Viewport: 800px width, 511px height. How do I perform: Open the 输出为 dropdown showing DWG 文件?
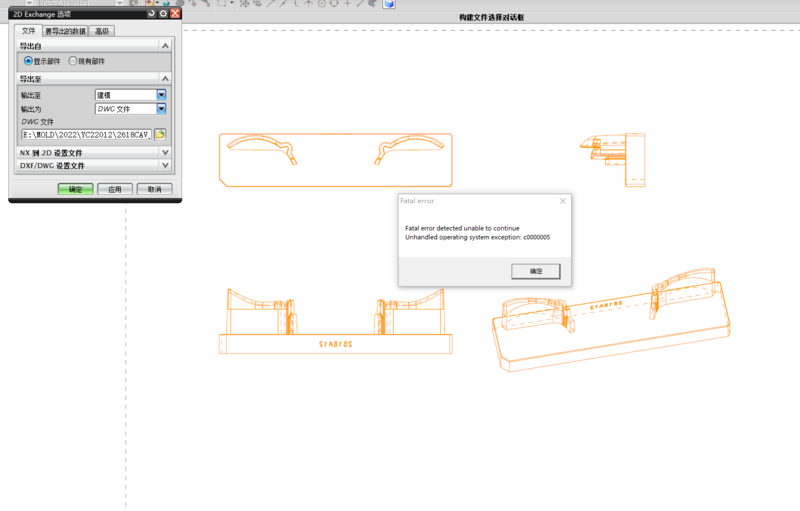131,109
